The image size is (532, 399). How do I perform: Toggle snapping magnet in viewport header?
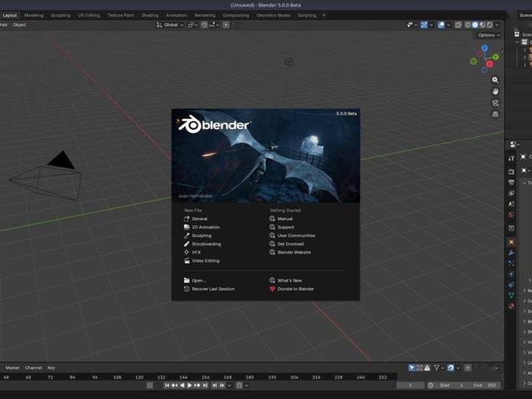[204, 25]
